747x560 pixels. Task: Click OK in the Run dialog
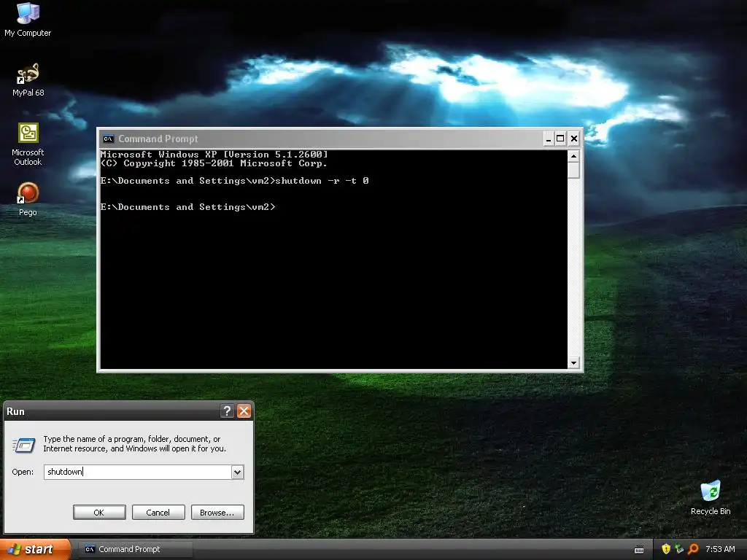[99, 513]
